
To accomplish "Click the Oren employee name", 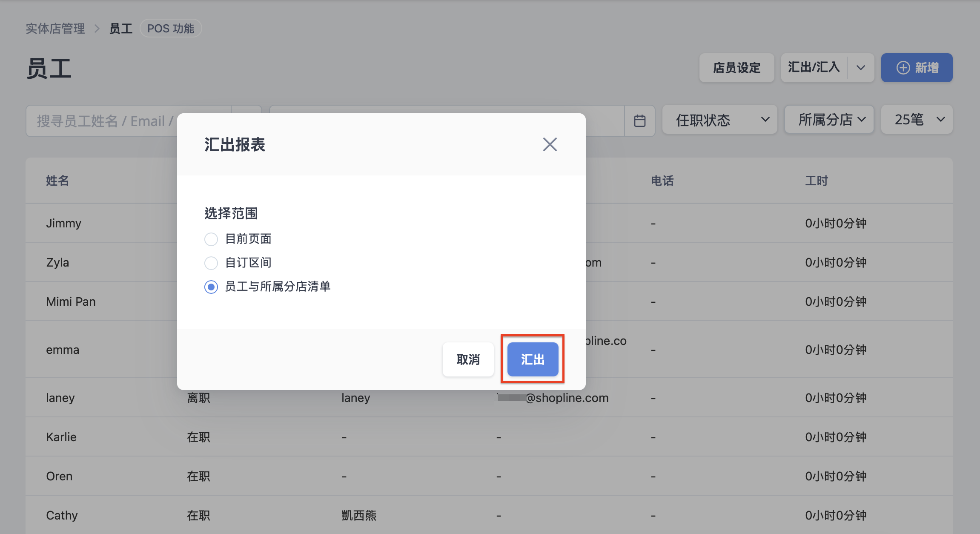I will (x=59, y=476).
